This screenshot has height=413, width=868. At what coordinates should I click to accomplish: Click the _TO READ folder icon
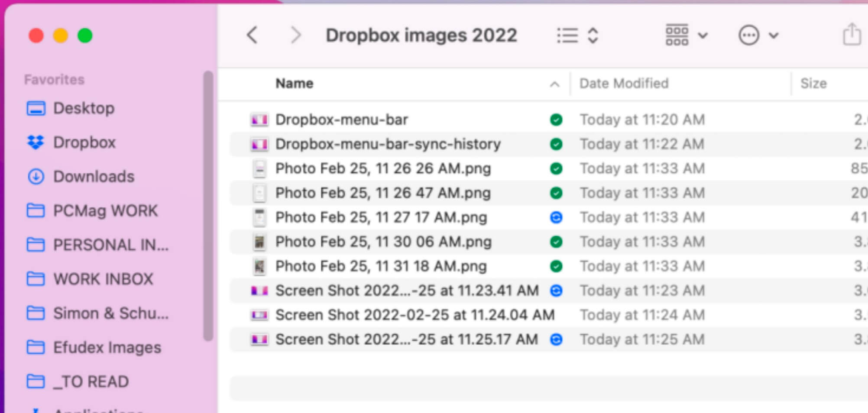tap(36, 382)
